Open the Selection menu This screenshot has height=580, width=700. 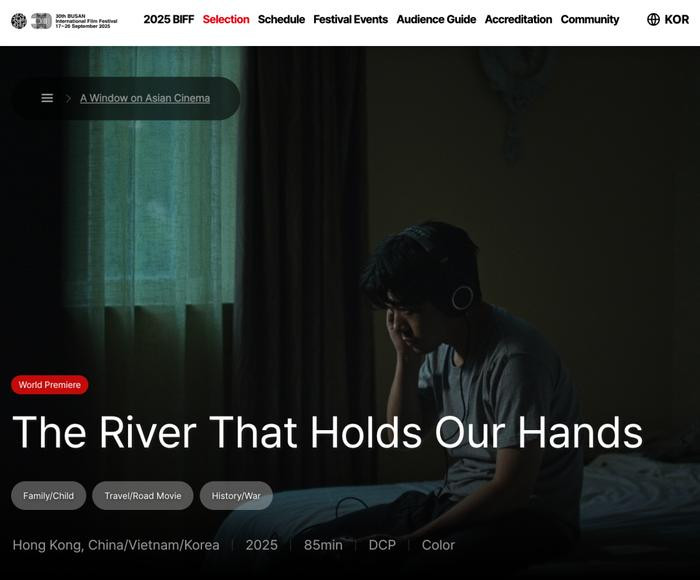coord(226,19)
